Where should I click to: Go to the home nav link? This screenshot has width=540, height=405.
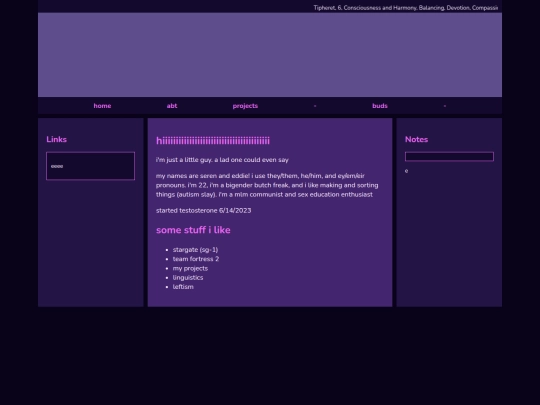tap(102, 106)
